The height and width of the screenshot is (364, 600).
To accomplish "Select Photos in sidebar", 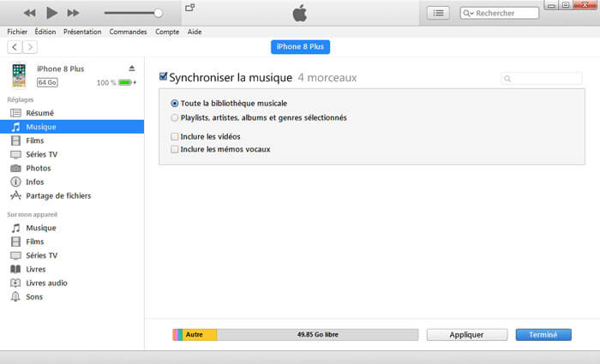I will tap(72, 168).
